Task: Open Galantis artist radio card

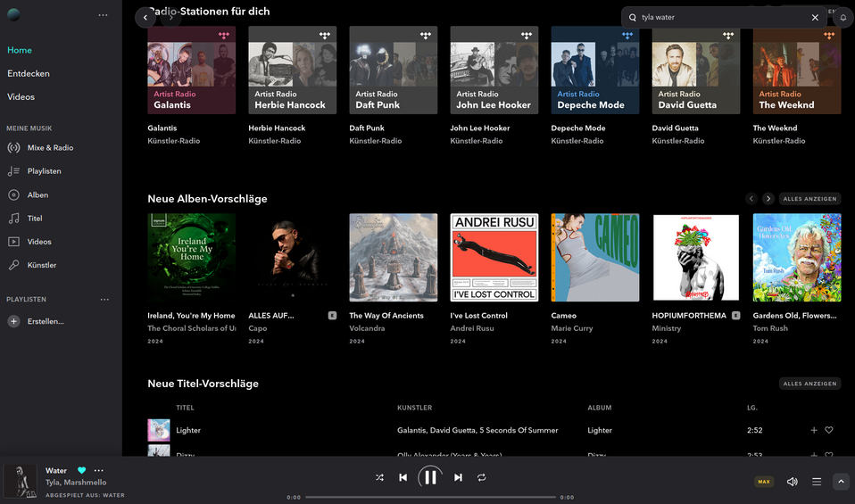Action: pos(191,70)
